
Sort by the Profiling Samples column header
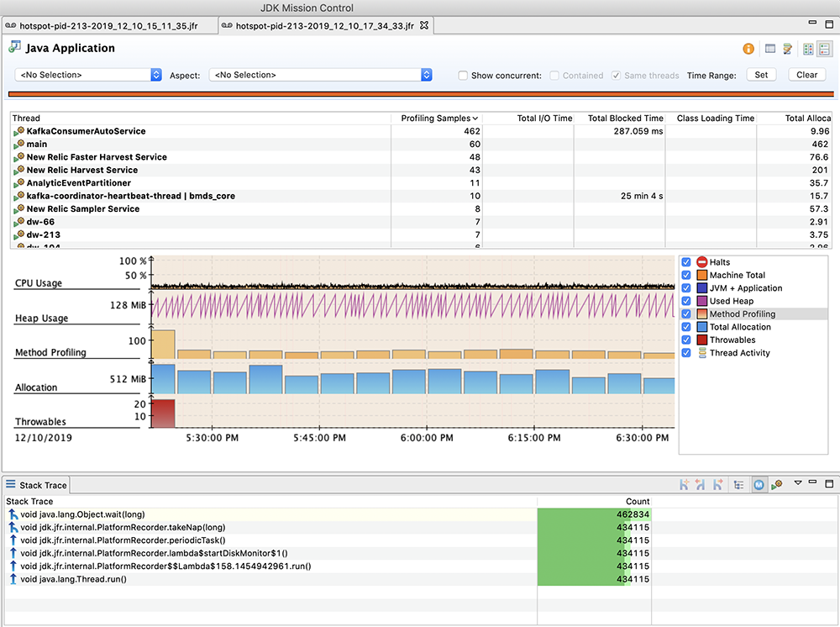pos(435,119)
